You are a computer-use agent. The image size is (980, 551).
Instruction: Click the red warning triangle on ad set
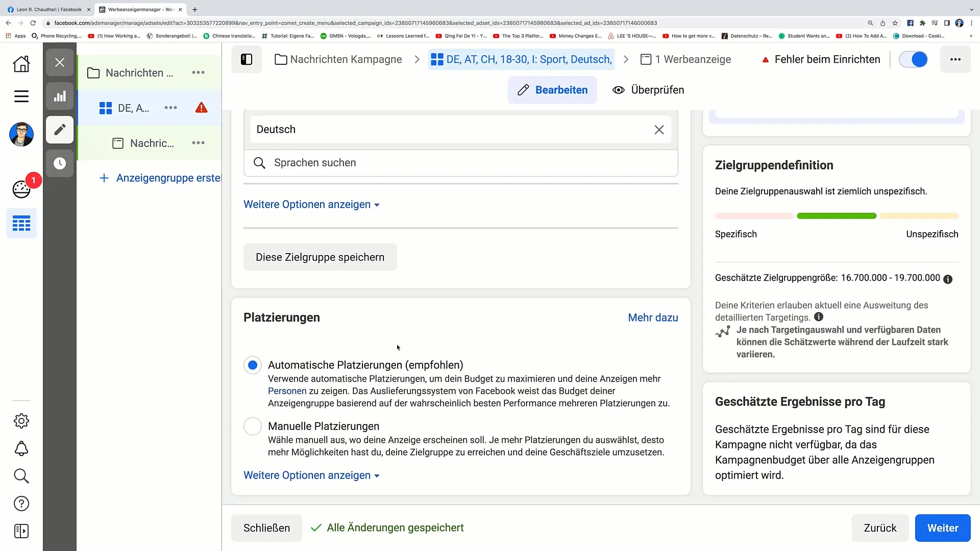click(x=202, y=108)
